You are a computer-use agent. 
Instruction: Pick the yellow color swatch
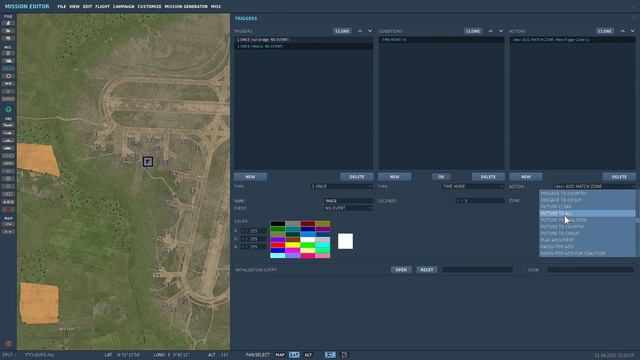pos(293,245)
